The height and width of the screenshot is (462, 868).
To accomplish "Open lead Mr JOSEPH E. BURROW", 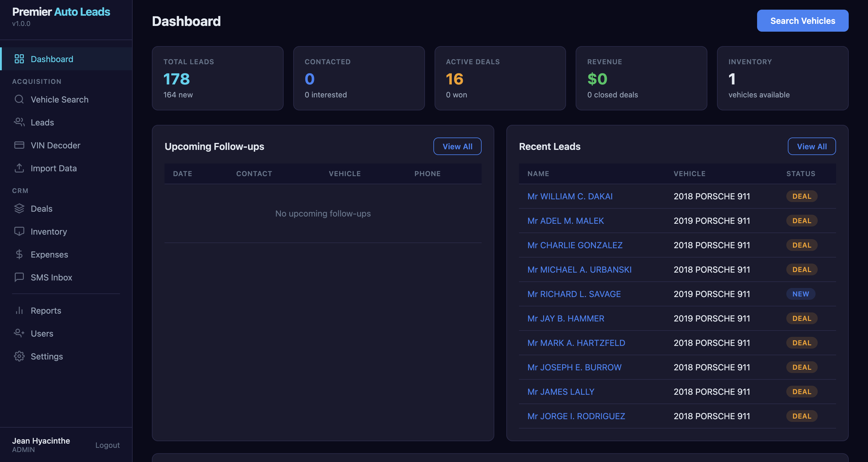I will pyautogui.click(x=574, y=367).
